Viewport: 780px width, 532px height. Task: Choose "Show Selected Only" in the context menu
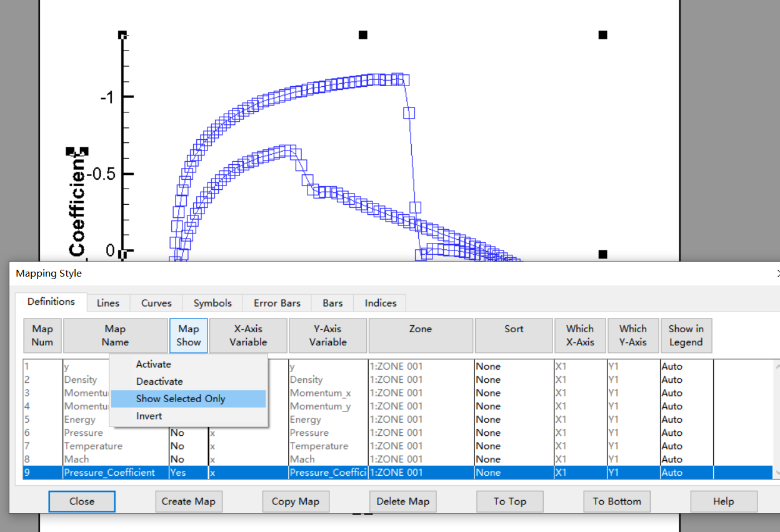tap(181, 398)
